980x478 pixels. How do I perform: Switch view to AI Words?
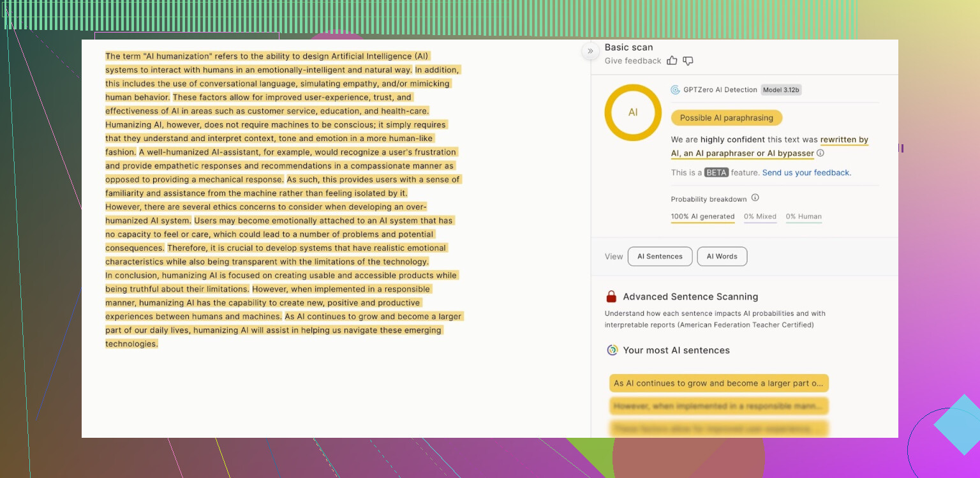click(x=722, y=257)
